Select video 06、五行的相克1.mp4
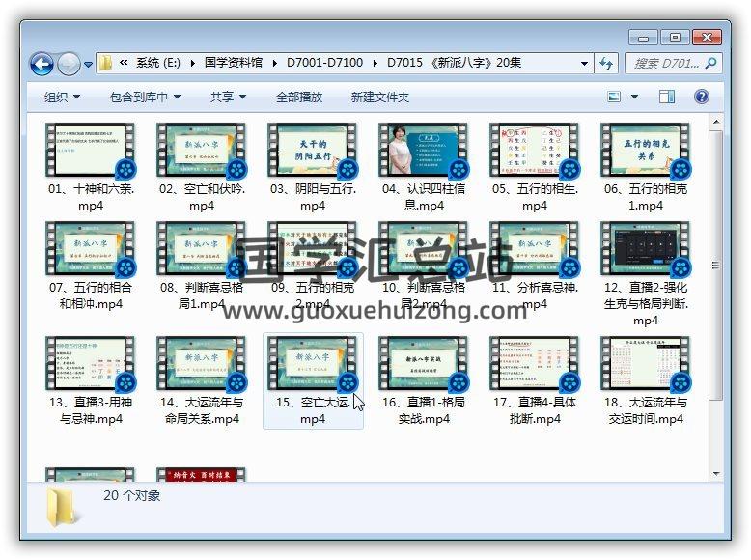Viewport: 751px width, 560px height. [646, 167]
